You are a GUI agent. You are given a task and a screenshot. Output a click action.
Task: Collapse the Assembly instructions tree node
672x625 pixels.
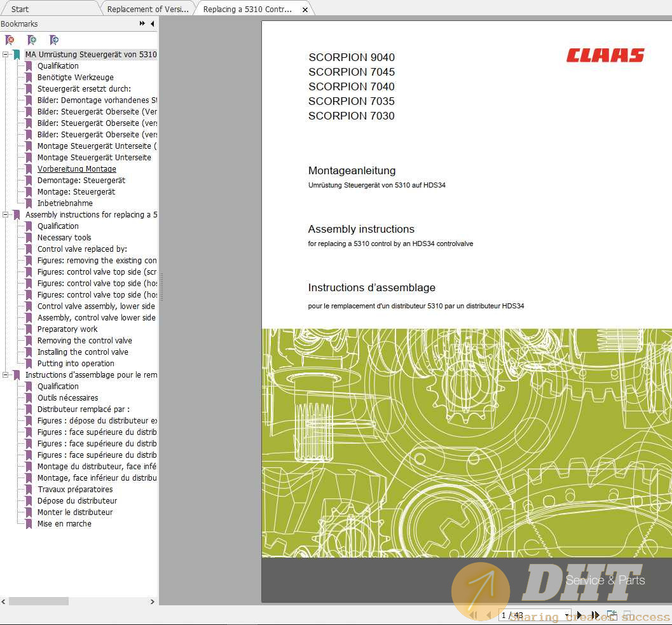[5, 215]
